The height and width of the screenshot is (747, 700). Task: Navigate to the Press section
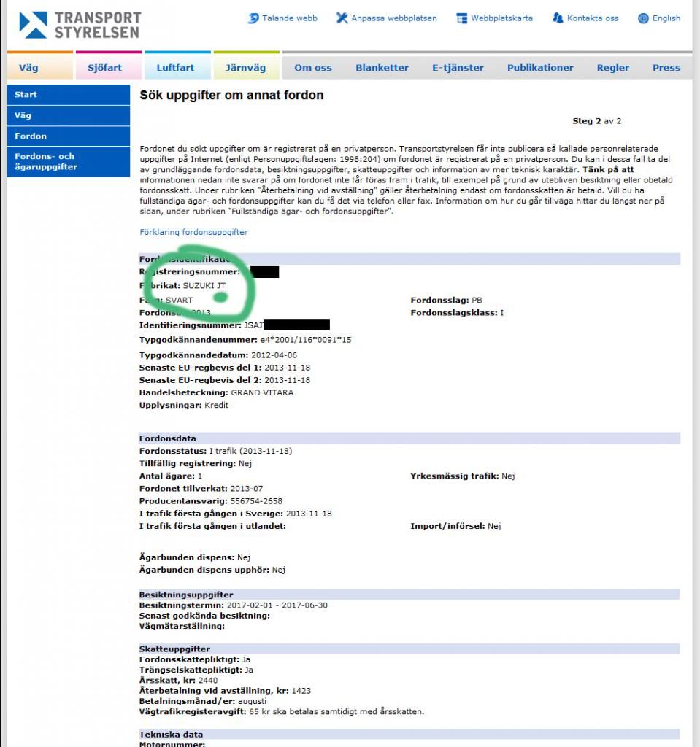666,66
